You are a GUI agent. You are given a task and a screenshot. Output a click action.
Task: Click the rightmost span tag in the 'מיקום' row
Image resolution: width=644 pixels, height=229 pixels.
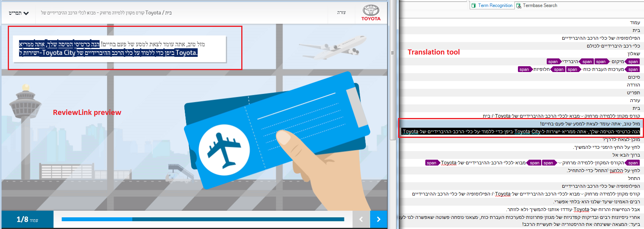[x=632, y=62]
